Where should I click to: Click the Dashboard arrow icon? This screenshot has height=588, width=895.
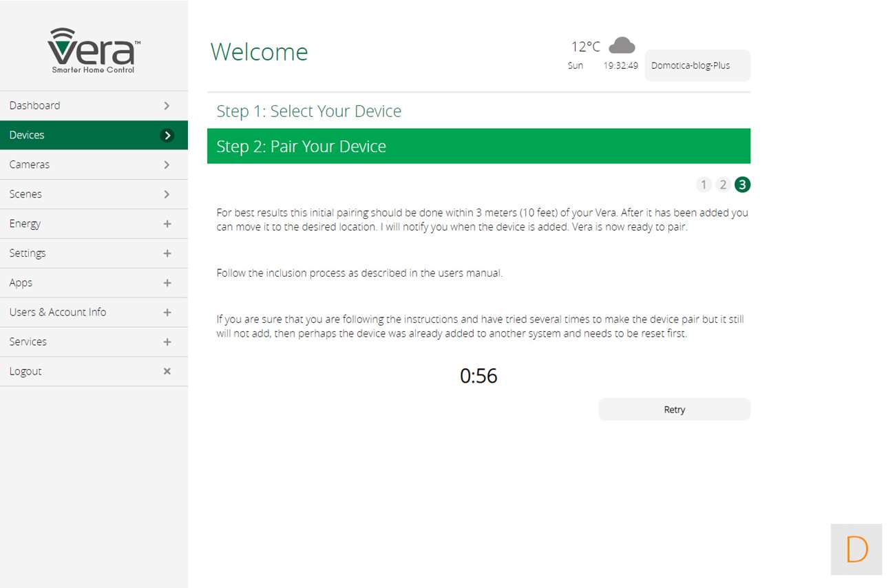[167, 106]
